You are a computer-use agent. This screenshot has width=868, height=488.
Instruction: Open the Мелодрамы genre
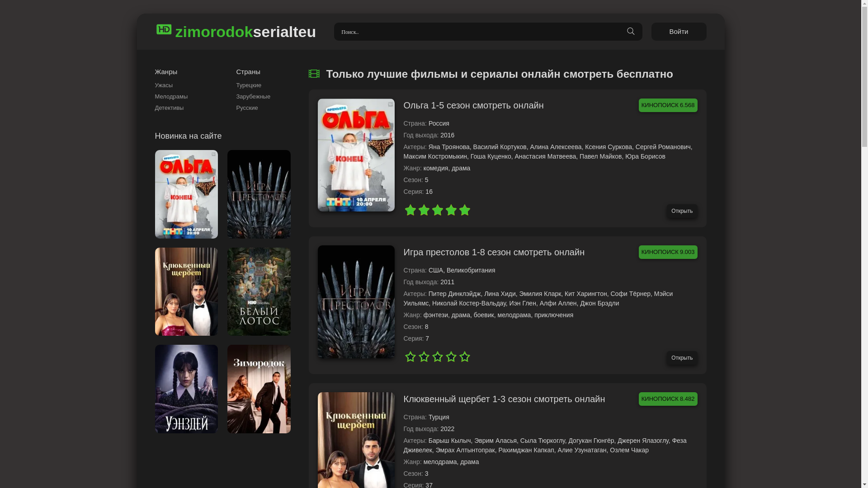click(x=171, y=97)
